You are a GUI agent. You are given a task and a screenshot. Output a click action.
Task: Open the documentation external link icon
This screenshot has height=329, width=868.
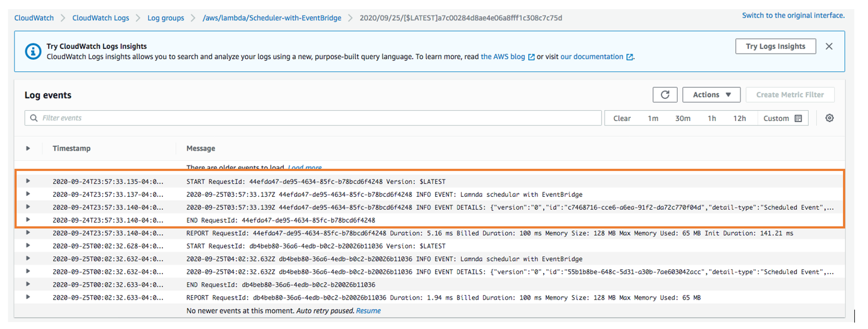click(x=630, y=57)
